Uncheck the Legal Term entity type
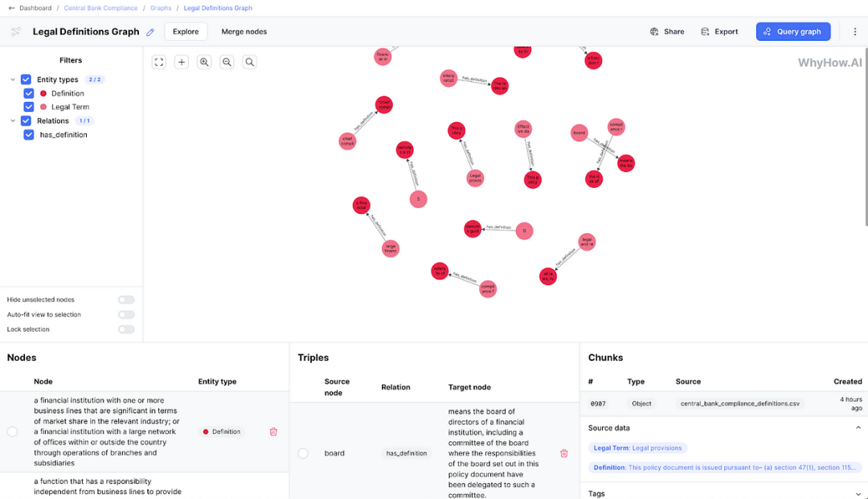 tap(29, 107)
